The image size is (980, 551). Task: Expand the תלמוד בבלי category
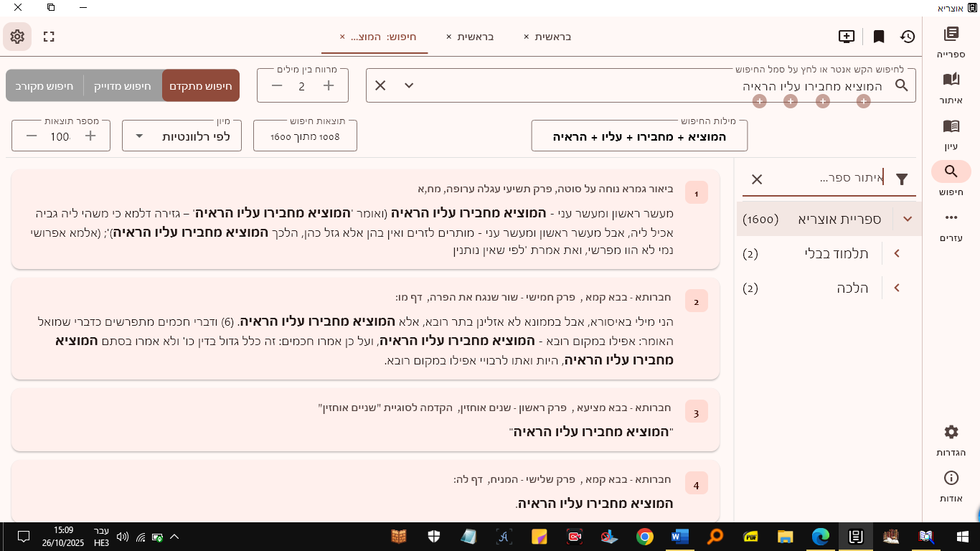896,253
